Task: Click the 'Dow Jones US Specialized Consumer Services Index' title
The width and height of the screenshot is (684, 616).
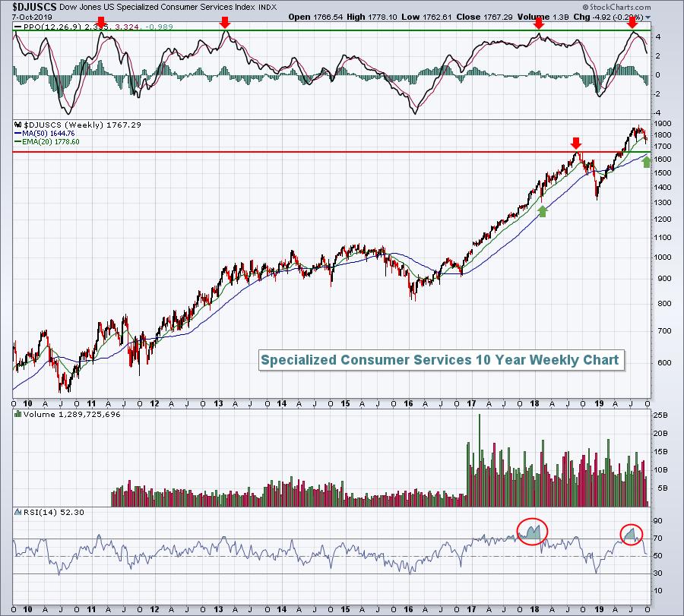Action: click(157, 7)
